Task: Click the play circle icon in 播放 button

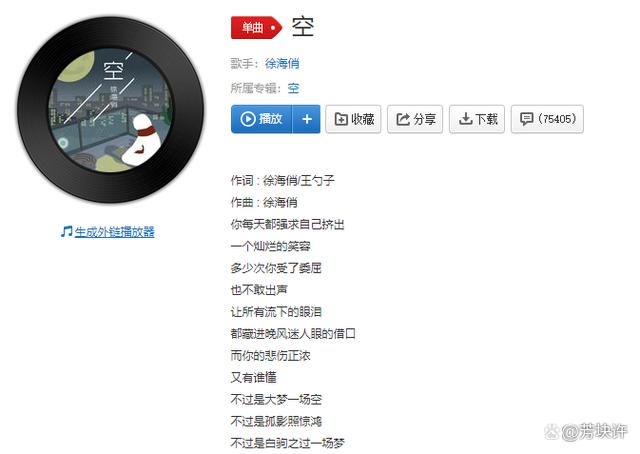Action: 248,119
